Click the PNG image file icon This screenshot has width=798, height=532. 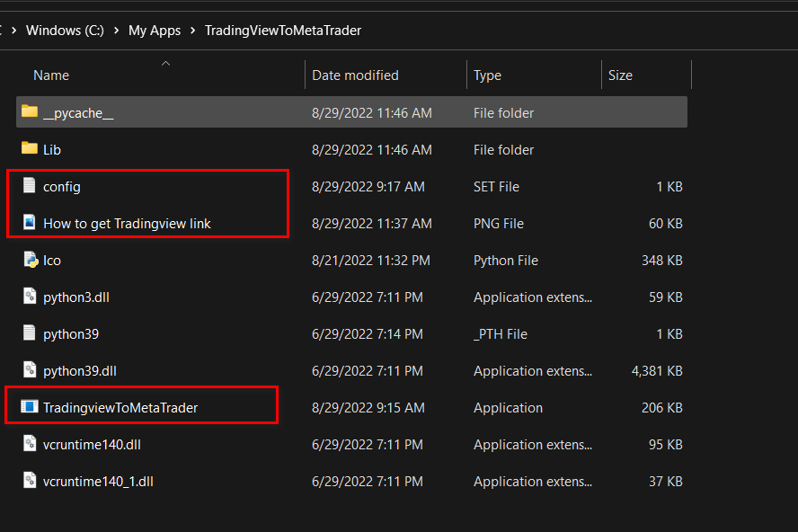click(30, 223)
